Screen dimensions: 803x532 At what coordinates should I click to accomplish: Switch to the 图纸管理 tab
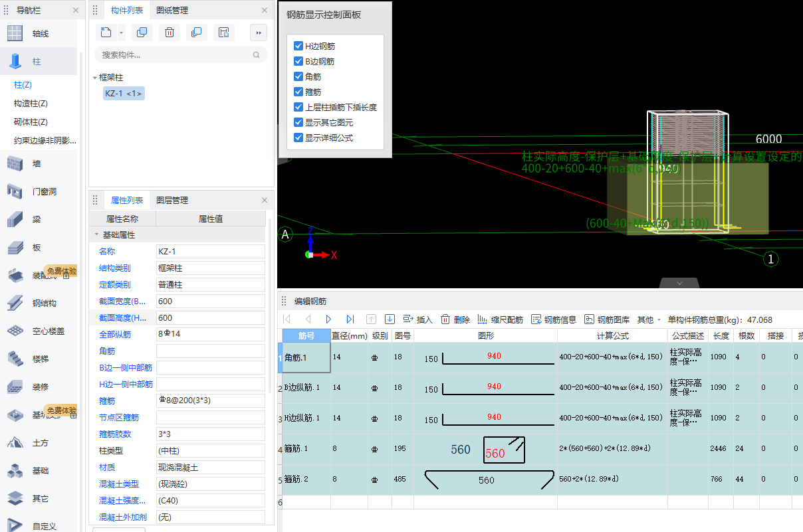[x=172, y=10]
